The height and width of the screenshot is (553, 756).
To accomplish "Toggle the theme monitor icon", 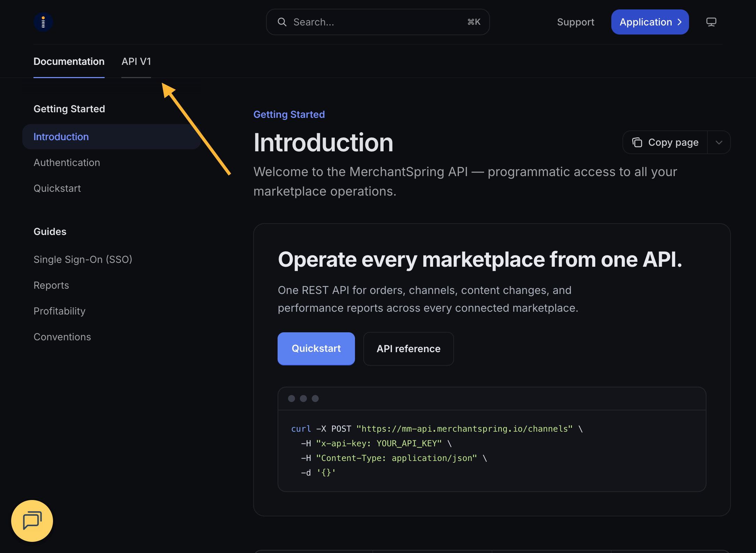I will [711, 22].
